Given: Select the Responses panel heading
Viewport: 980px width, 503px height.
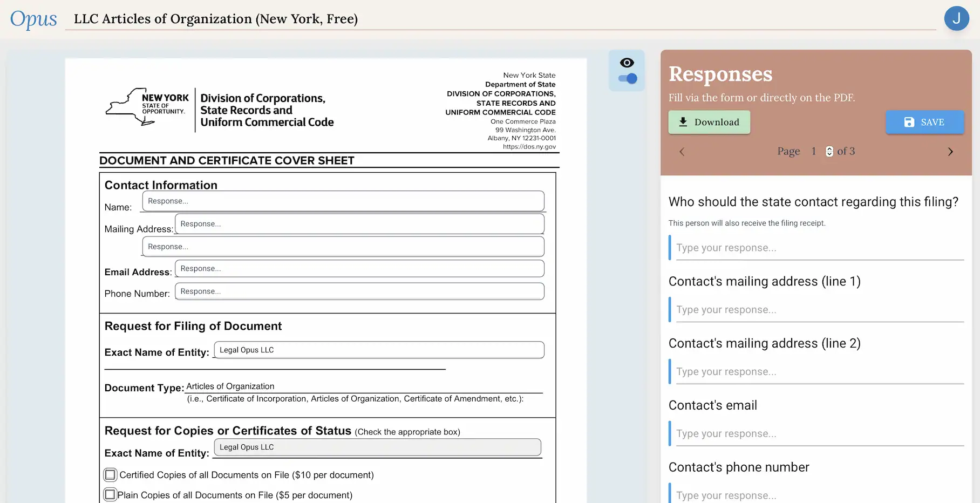Looking at the screenshot, I should 720,74.
